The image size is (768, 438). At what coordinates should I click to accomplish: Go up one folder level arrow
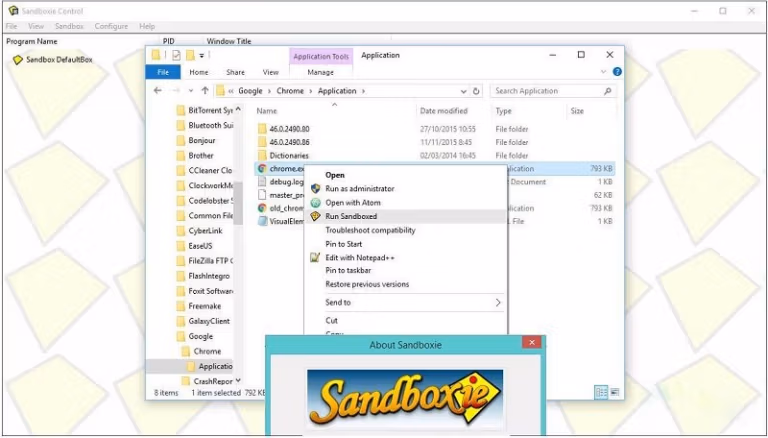click(x=205, y=91)
